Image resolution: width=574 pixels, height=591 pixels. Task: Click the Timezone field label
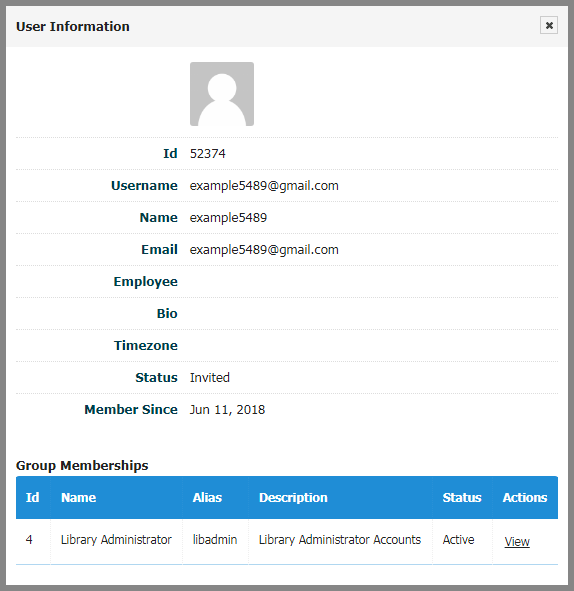[146, 346]
